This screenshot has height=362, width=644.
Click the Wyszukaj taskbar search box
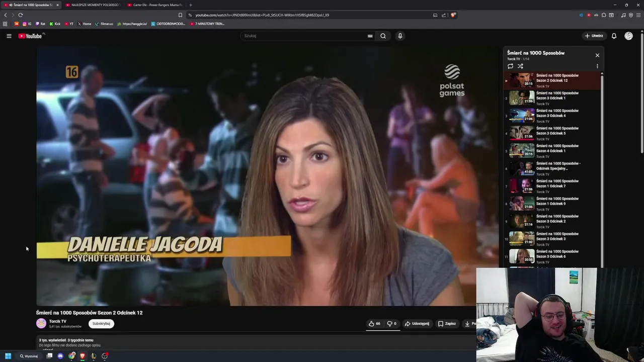29,356
